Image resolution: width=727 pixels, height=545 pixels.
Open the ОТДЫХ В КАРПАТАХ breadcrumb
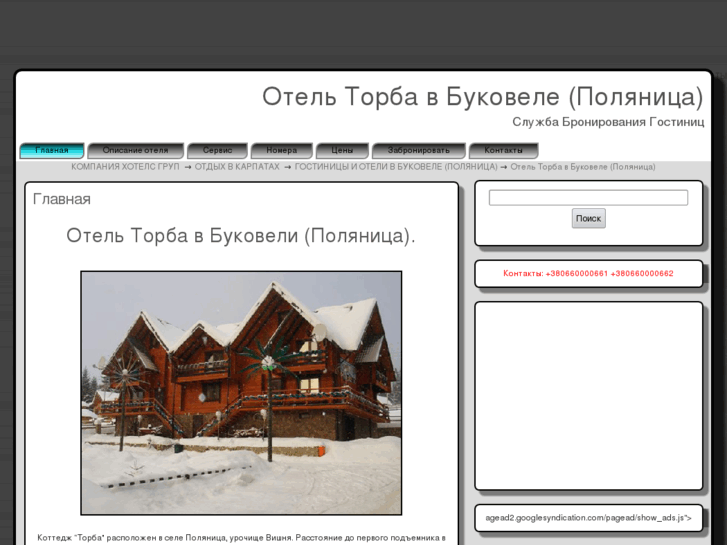click(x=237, y=167)
